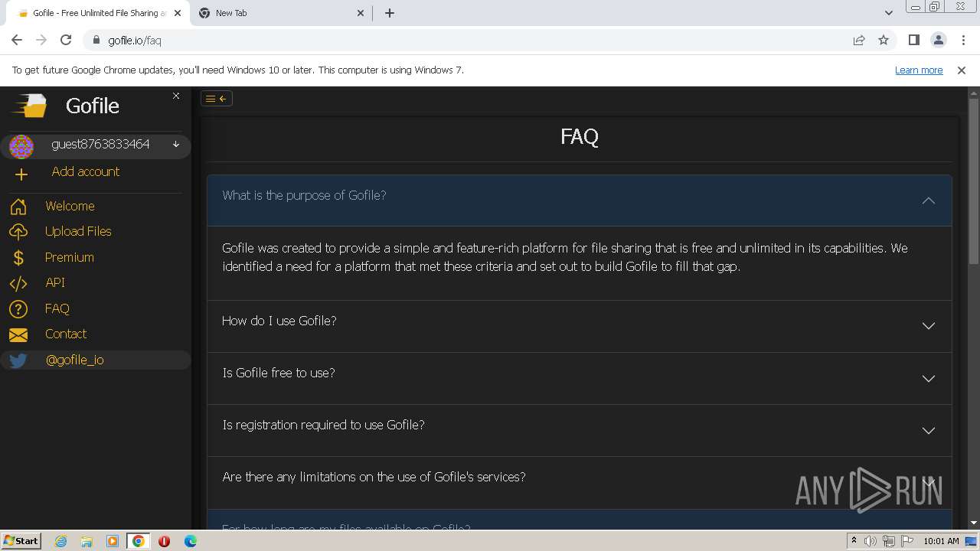The image size is (980, 551).
Task: Expand 'Is Gofile free to use?' question
Action: tap(579, 378)
